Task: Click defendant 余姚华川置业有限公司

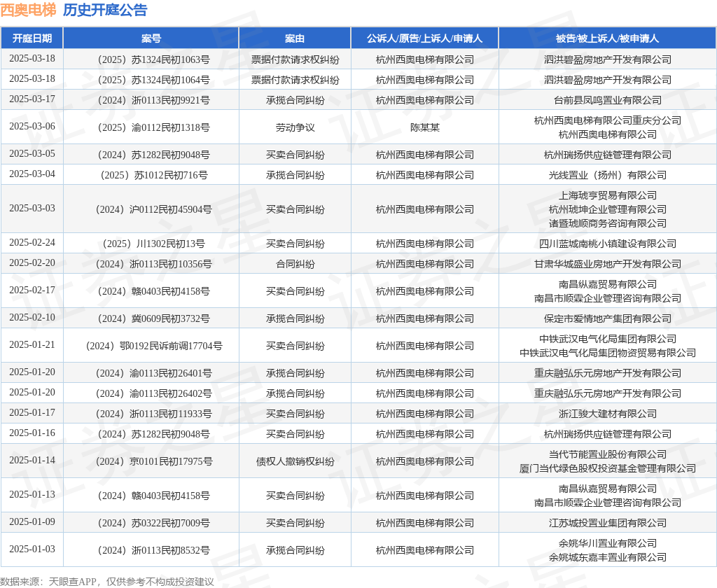Action: click(608, 543)
